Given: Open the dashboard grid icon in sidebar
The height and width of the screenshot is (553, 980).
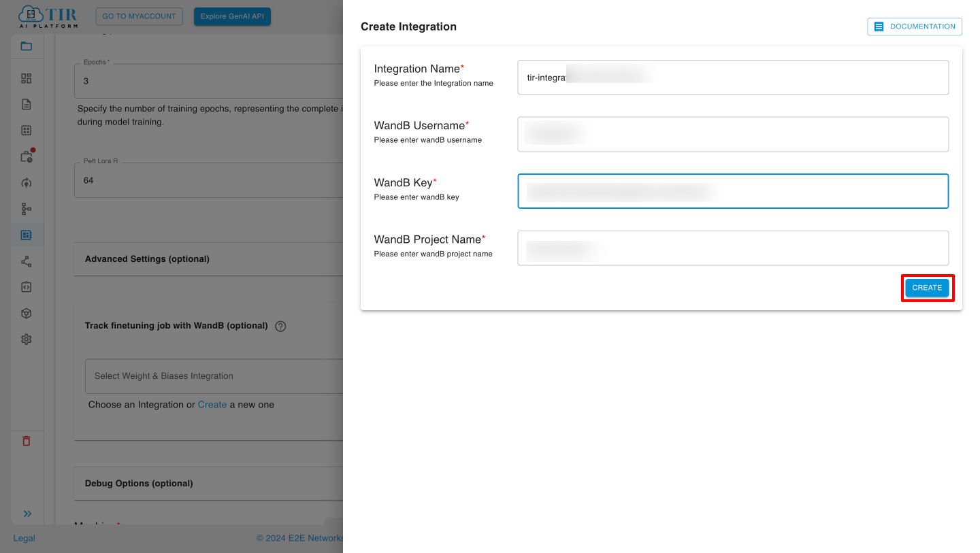Looking at the screenshot, I should 27,78.
